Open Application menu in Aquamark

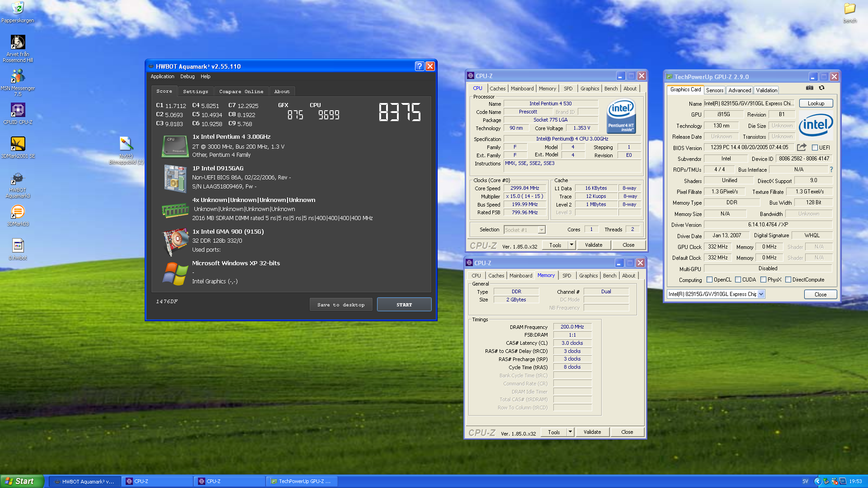click(x=162, y=76)
